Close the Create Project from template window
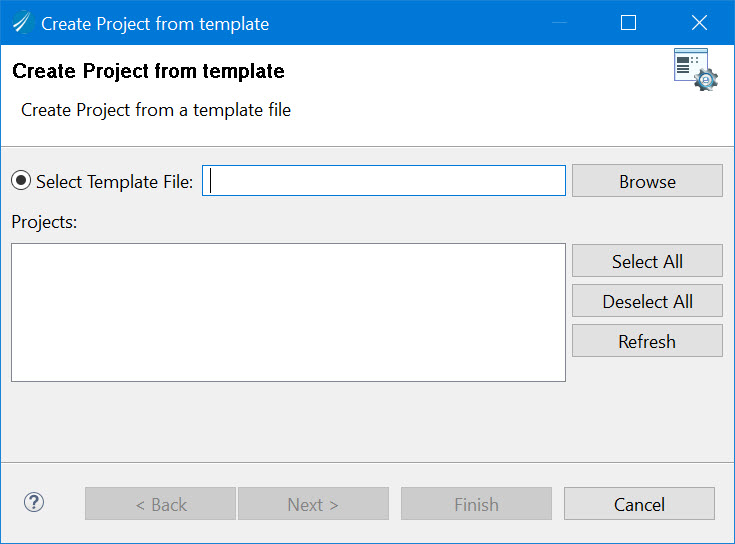Screen dimensions: 735x544 click(x=699, y=22)
